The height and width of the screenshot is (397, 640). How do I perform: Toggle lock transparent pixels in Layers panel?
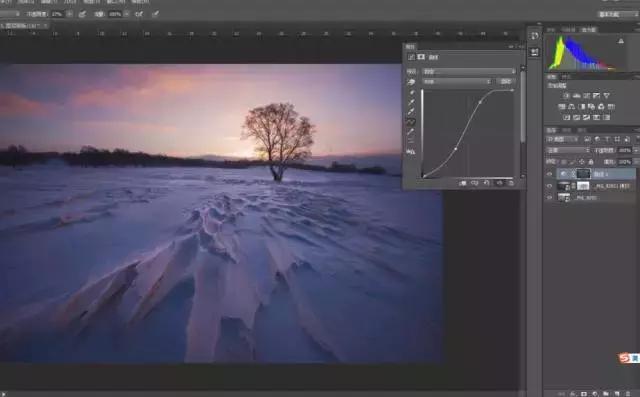[x=564, y=162]
